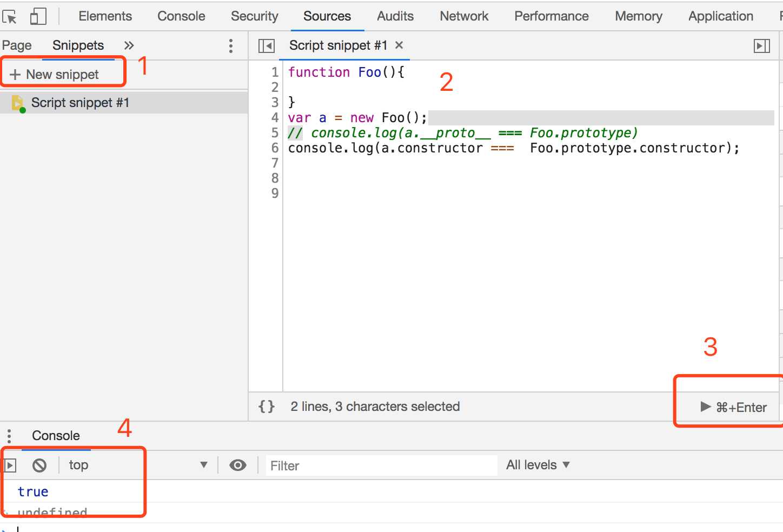Select the Sources tab
The image size is (783, 532).
coord(327,16)
